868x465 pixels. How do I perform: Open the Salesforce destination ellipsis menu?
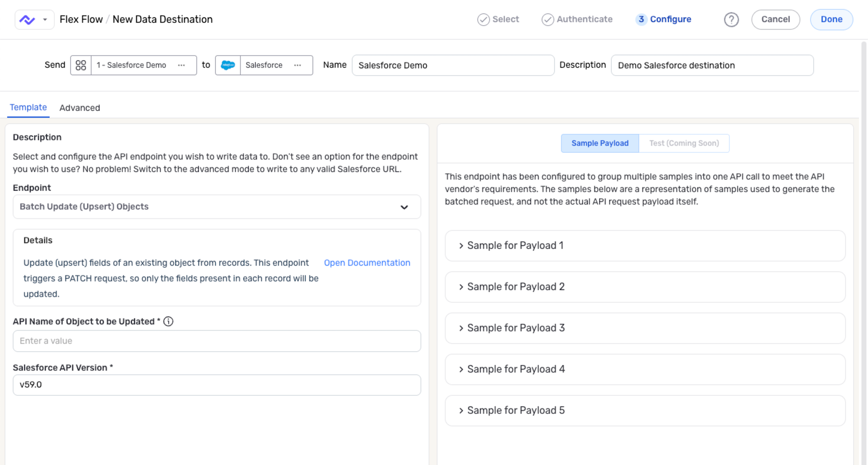point(297,65)
